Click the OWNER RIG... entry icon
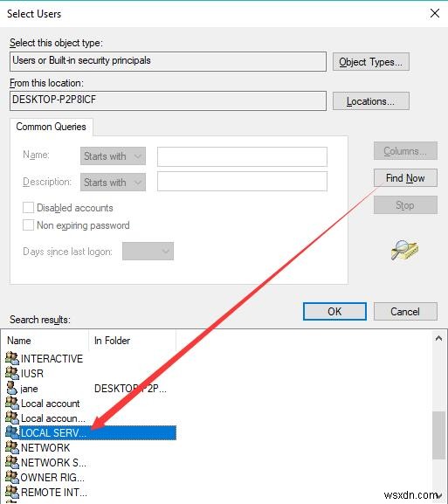Viewport: 448px width, 504px height. 12,477
